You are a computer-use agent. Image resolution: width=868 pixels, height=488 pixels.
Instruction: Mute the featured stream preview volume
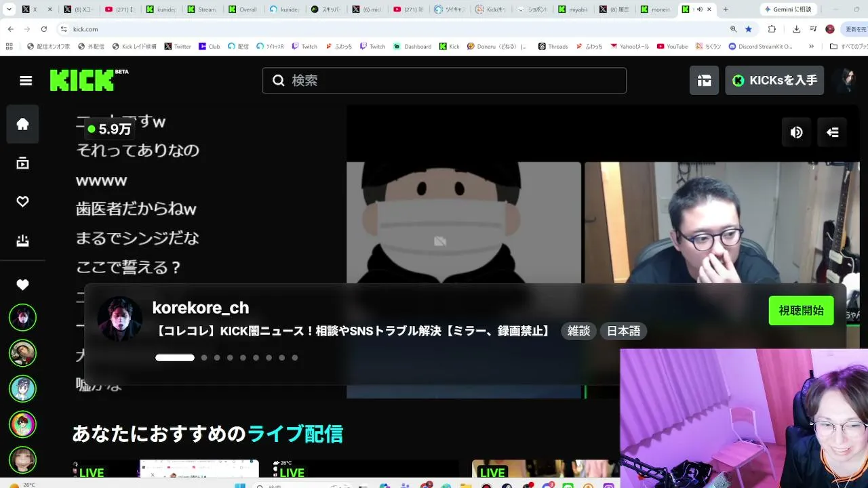(x=797, y=133)
